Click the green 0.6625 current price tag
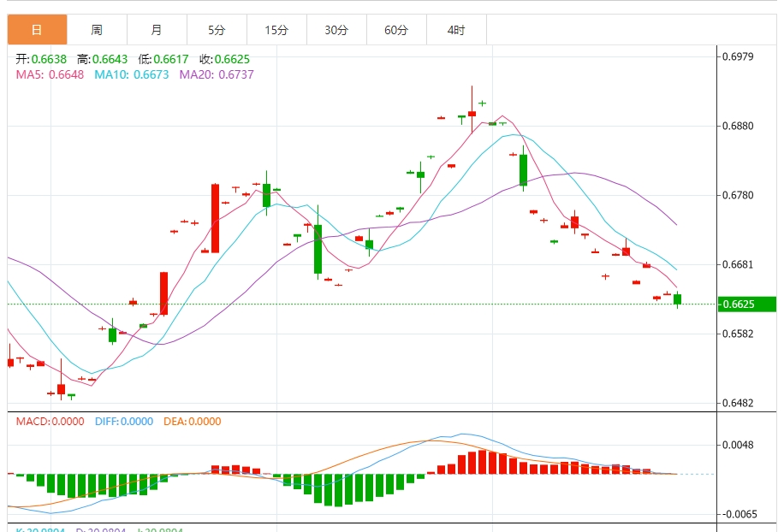Viewport: 784px width, 532px height. coord(746,304)
